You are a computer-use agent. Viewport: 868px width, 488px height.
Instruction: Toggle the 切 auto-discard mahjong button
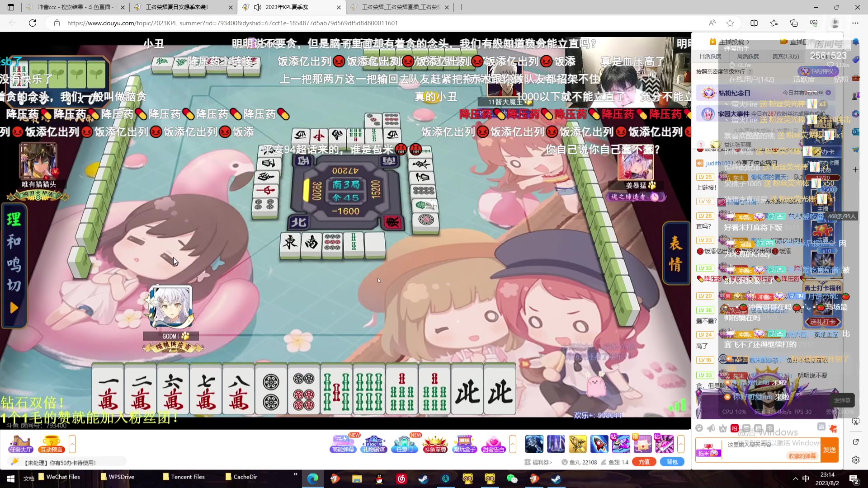[x=14, y=285]
